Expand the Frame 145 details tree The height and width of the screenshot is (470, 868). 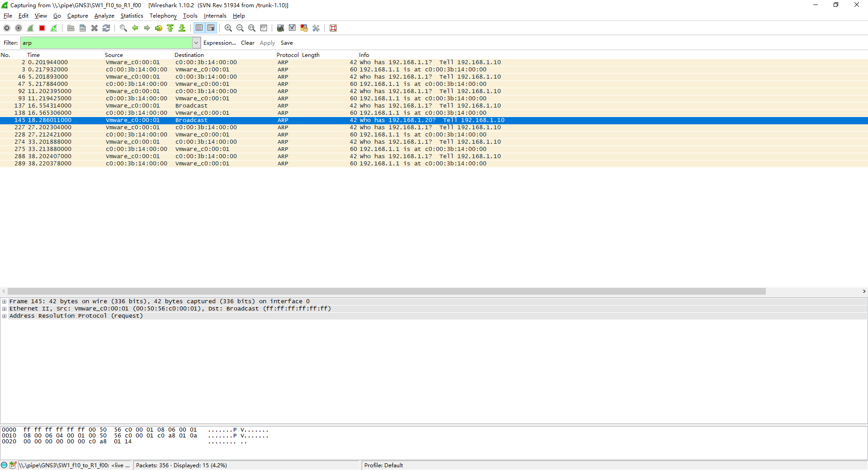(5, 301)
